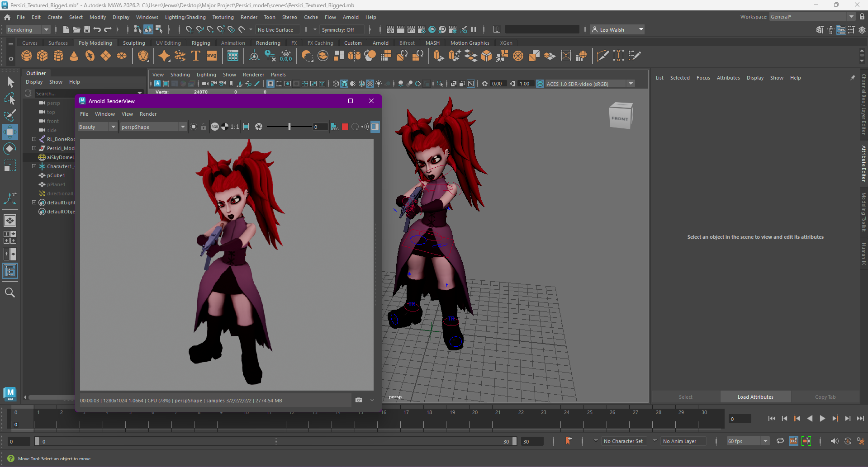Select the Polygon Type text tool icon
Image resolution: width=868 pixels, height=467 pixels.
196,56
